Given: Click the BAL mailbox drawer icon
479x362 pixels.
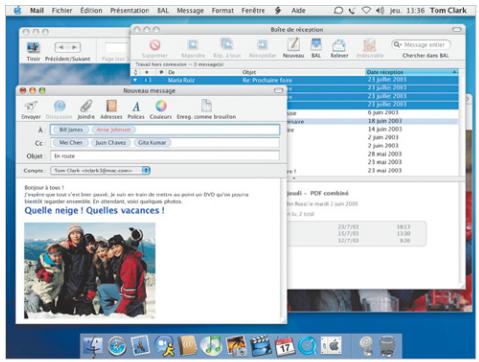Looking at the screenshot, I should (316, 44).
